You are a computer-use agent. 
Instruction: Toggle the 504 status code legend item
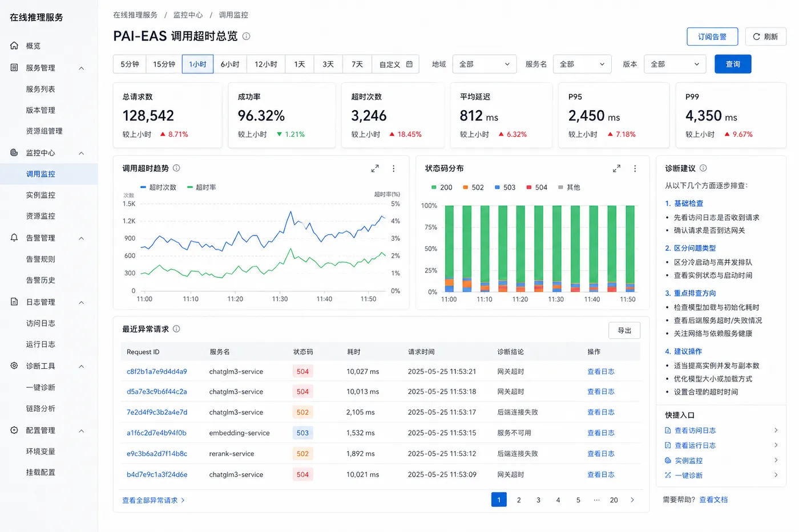pos(536,188)
